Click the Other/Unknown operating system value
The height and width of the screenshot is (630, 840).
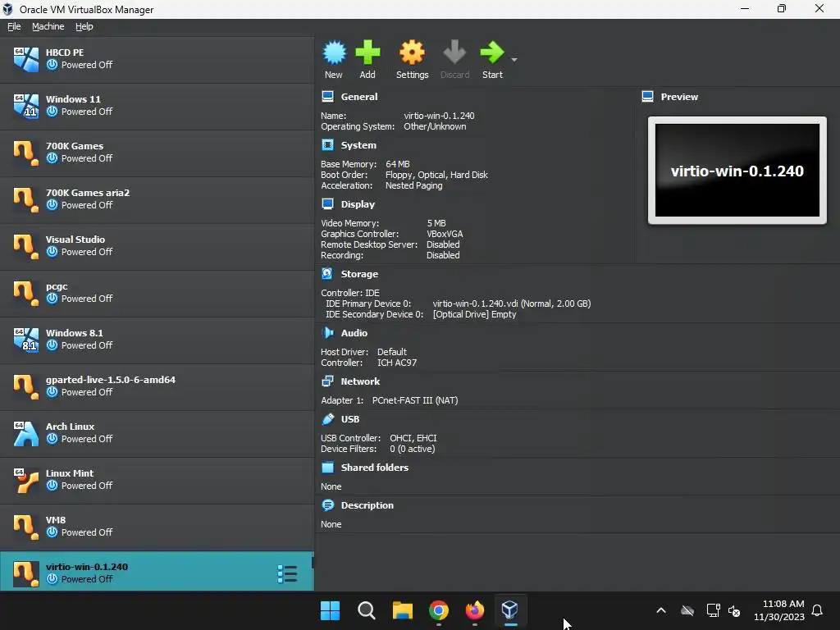click(435, 126)
